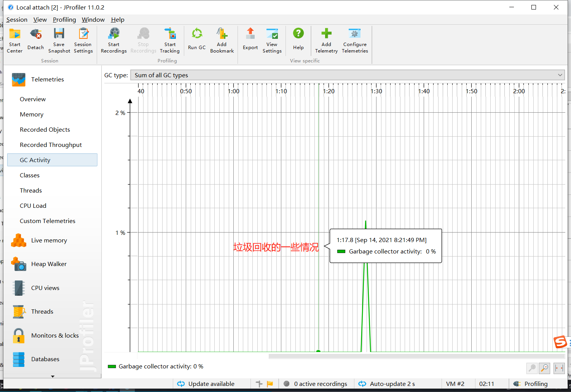This screenshot has height=392, width=571.
Task: Open the Heap Walker view
Action: [49, 264]
